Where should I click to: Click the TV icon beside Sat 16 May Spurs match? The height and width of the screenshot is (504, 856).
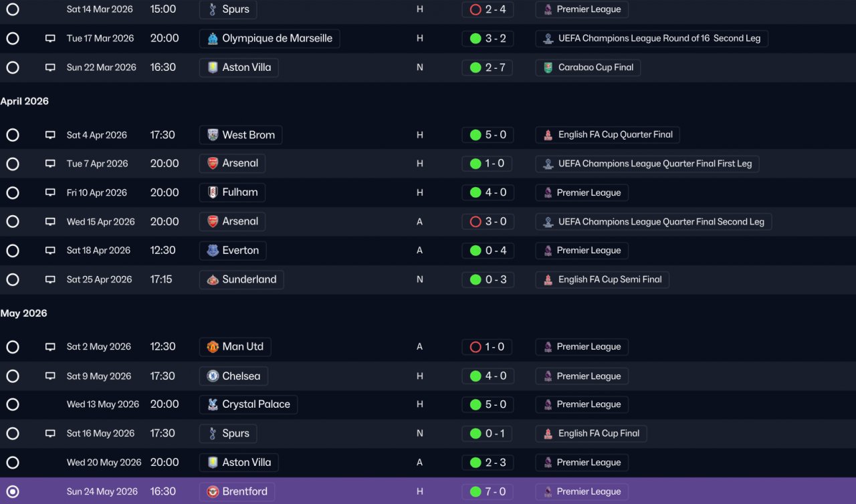(50, 433)
